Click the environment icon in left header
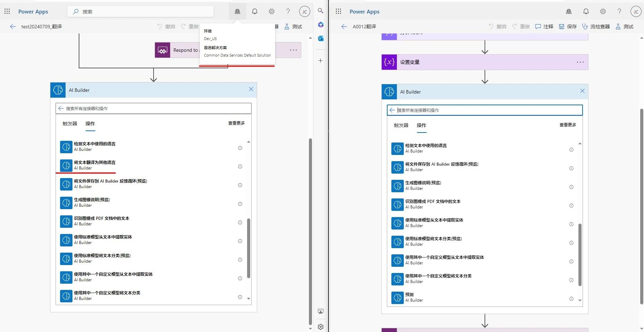This screenshot has height=332, width=644. [237, 11]
